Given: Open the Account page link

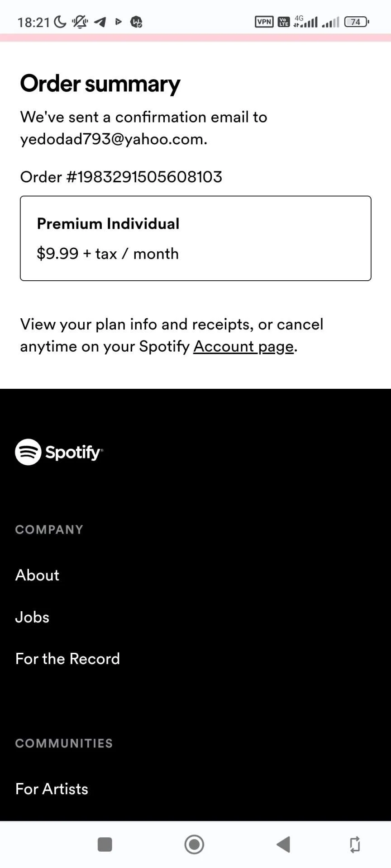Looking at the screenshot, I should coord(243,346).
